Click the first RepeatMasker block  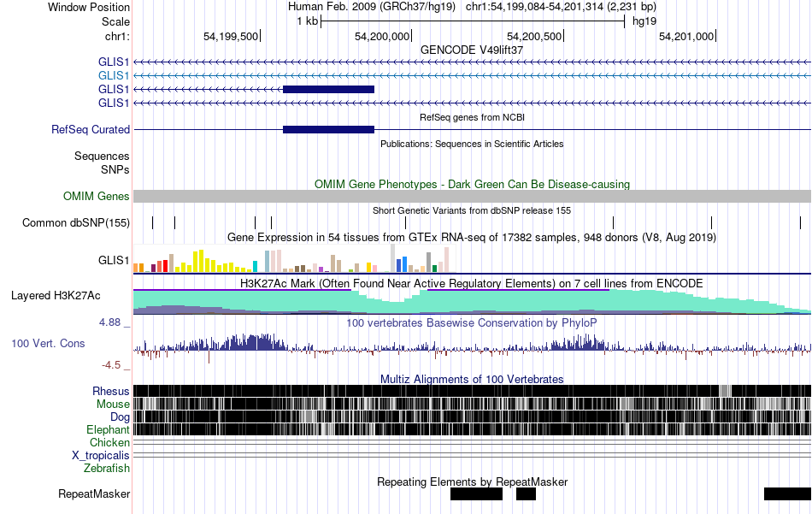click(476, 493)
